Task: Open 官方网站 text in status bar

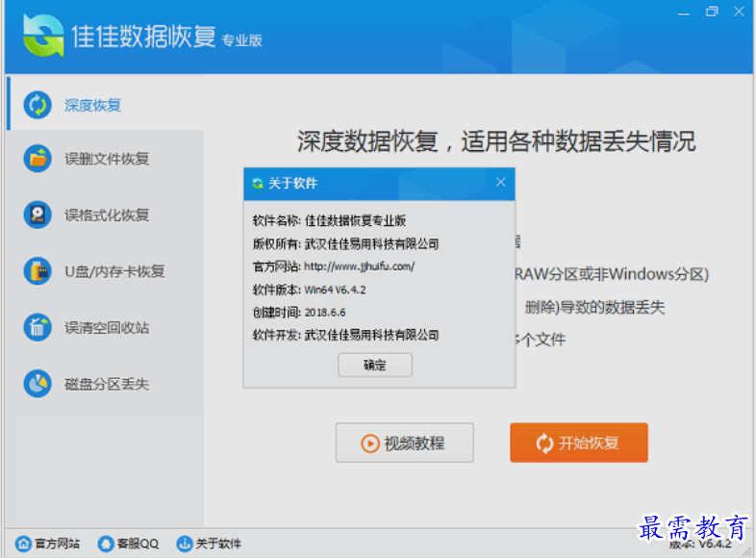Action: (58, 544)
